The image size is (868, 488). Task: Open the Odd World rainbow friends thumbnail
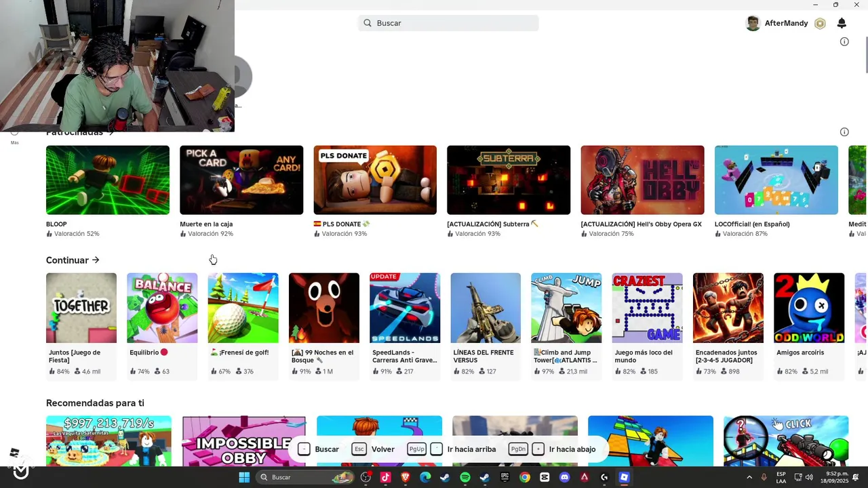pyautogui.click(x=809, y=308)
